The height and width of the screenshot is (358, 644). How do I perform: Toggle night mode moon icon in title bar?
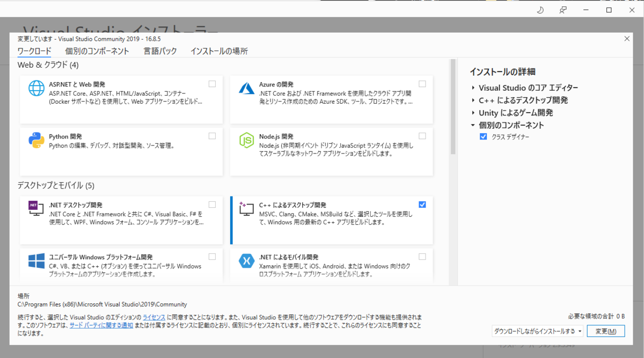click(540, 10)
